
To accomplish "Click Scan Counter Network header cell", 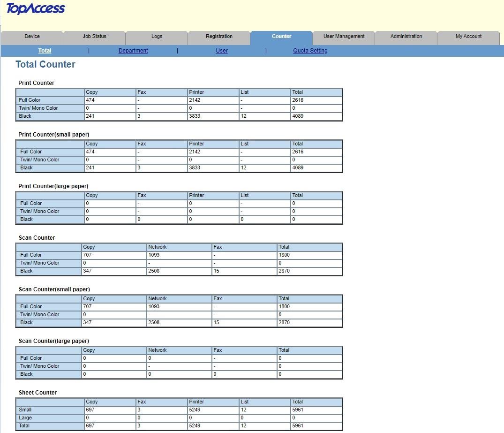I will click(x=179, y=247).
